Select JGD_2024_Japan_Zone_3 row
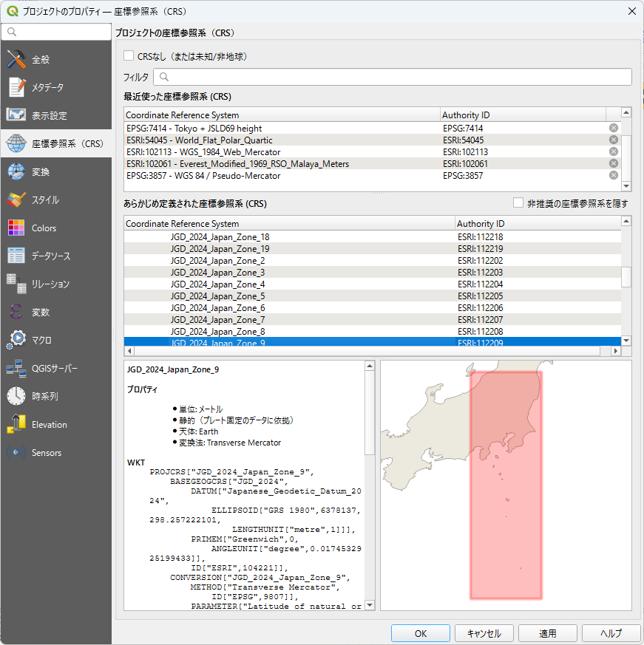Image resolution: width=644 pixels, height=645 pixels. (x=372, y=273)
